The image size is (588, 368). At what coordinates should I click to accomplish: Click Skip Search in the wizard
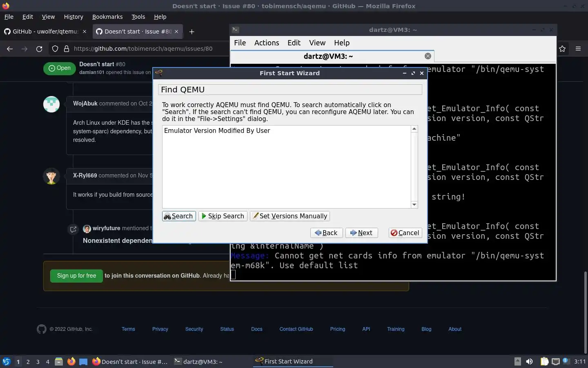tap(223, 216)
